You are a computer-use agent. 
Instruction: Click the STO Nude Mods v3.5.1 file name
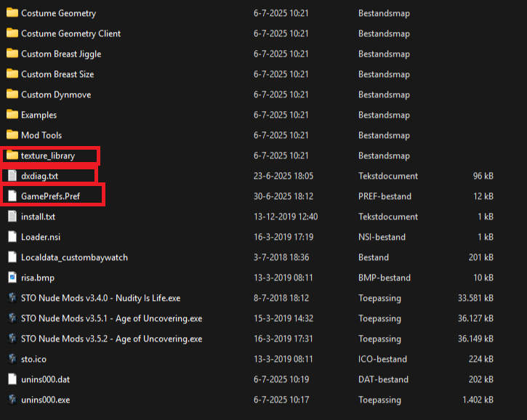coord(111,318)
